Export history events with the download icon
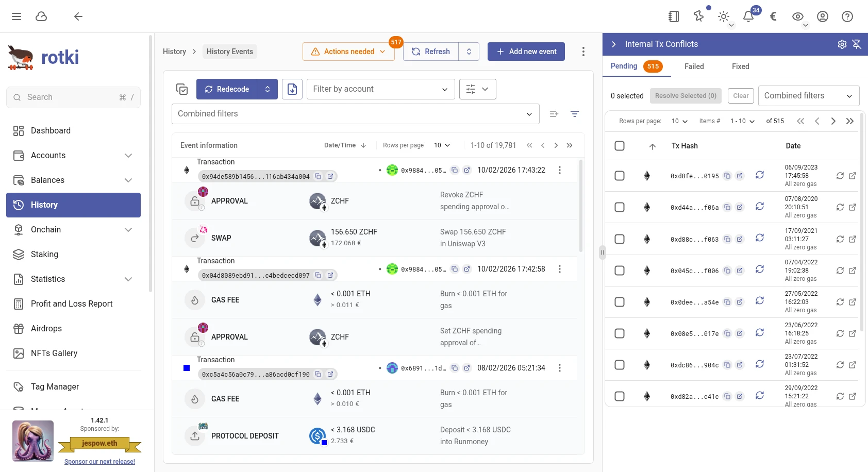This screenshot has width=868, height=472. 292,89
